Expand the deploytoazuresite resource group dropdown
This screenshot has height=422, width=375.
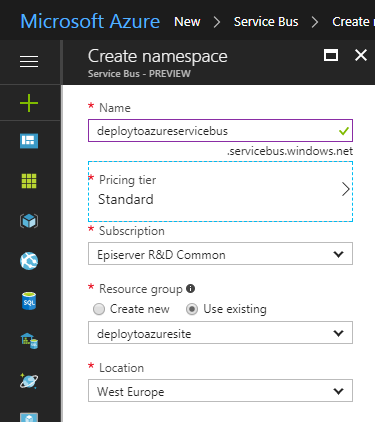(x=220, y=333)
